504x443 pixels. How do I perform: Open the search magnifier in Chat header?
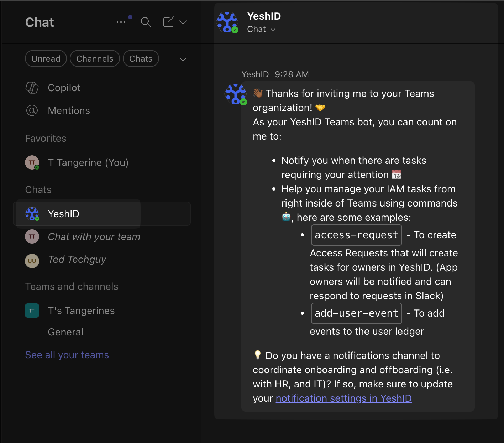pos(146,22)
